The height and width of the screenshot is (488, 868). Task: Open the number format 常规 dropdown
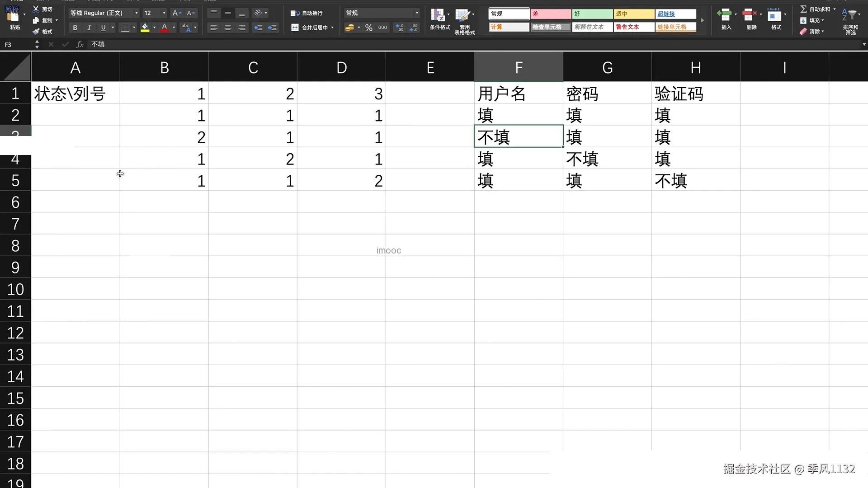[x=416, y=13]
